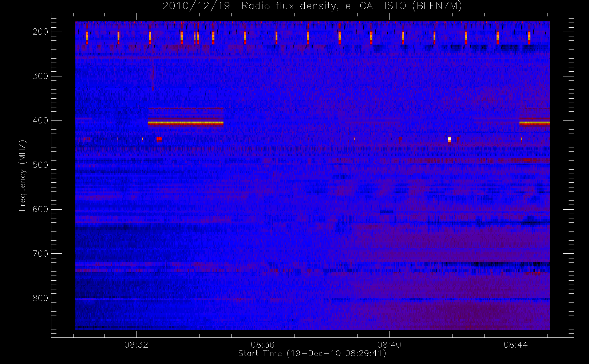Click the 800 frequency tick label
This screenshot has height=364, width=589.
point(40,298)
